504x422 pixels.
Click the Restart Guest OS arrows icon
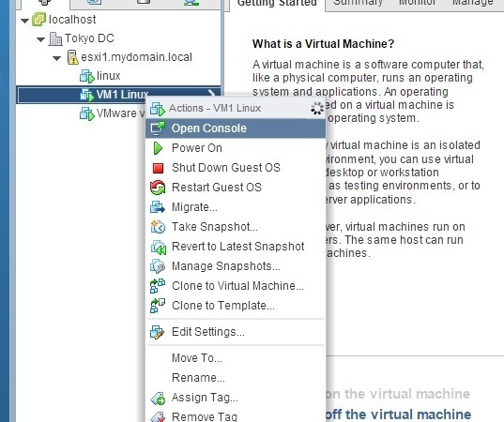[x=158, y=188]
